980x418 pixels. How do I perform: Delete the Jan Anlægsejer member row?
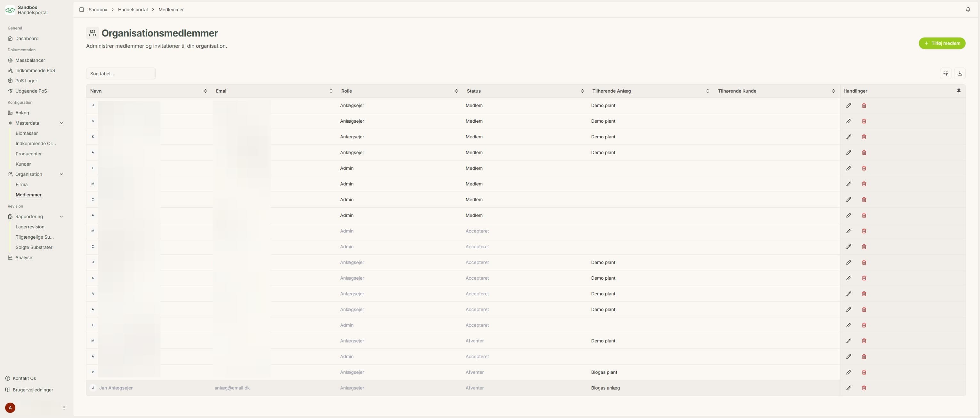(x=864, y=388)
